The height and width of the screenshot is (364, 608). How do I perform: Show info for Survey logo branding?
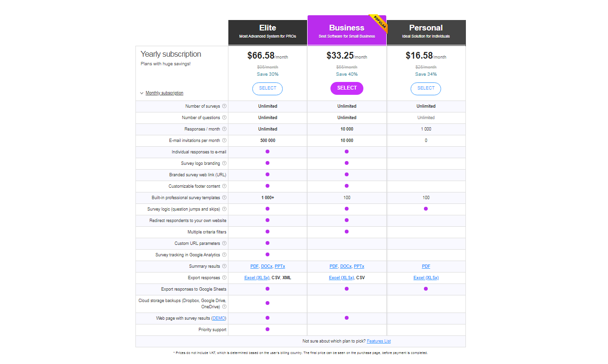click(x=224, y=163)
